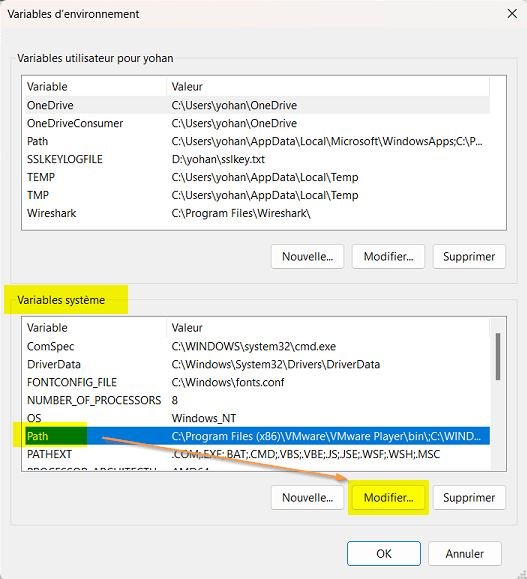Click the WindowsApps path value of user Path
Screen dimensions: 527x579
pos(327,141)
